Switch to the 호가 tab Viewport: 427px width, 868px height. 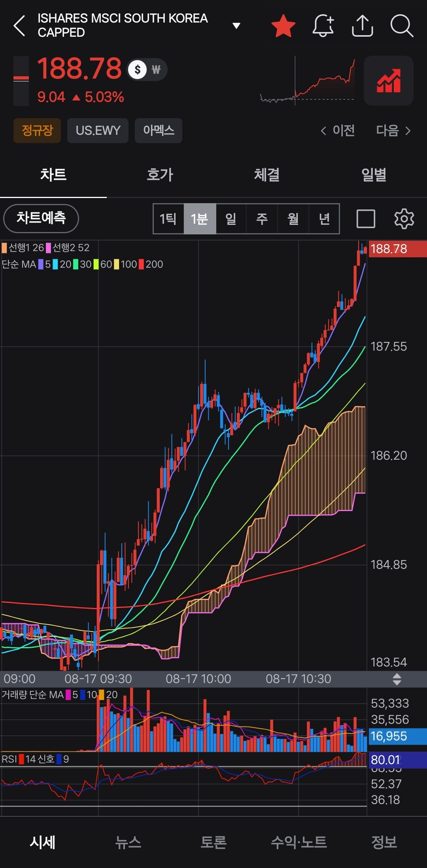coord(160,175)
